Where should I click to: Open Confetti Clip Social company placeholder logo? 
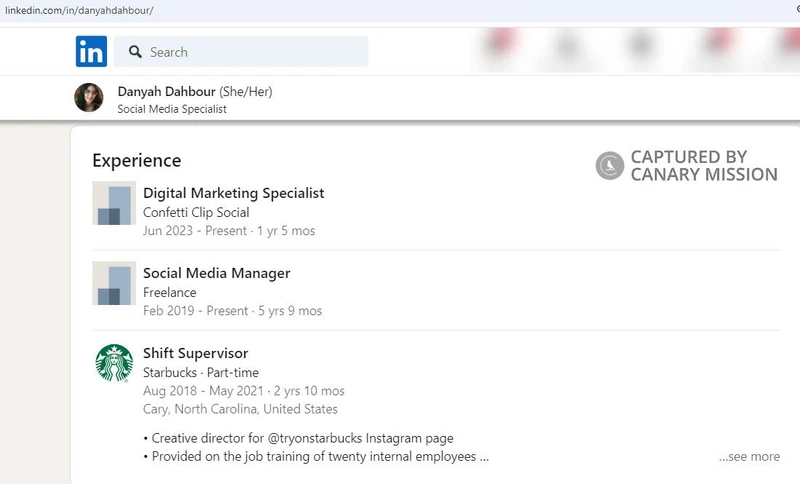114,203
